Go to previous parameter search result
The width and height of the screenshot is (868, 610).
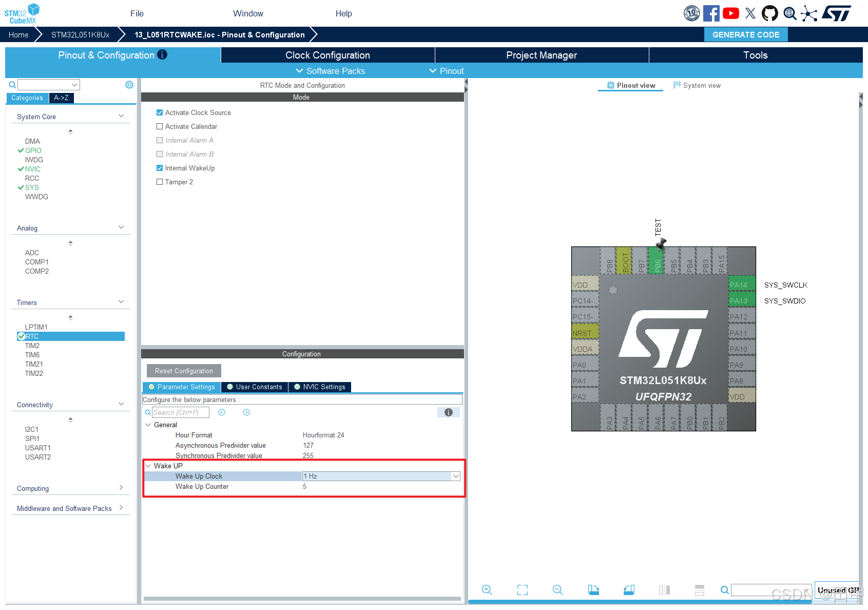coord(222,412)
